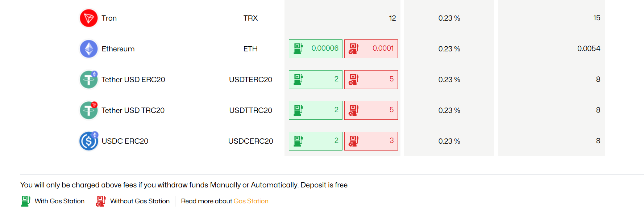Screen dimensions: 644x216
Task: Select the USDCERC20 minimum withdrawal value 8
Action: 598,141
